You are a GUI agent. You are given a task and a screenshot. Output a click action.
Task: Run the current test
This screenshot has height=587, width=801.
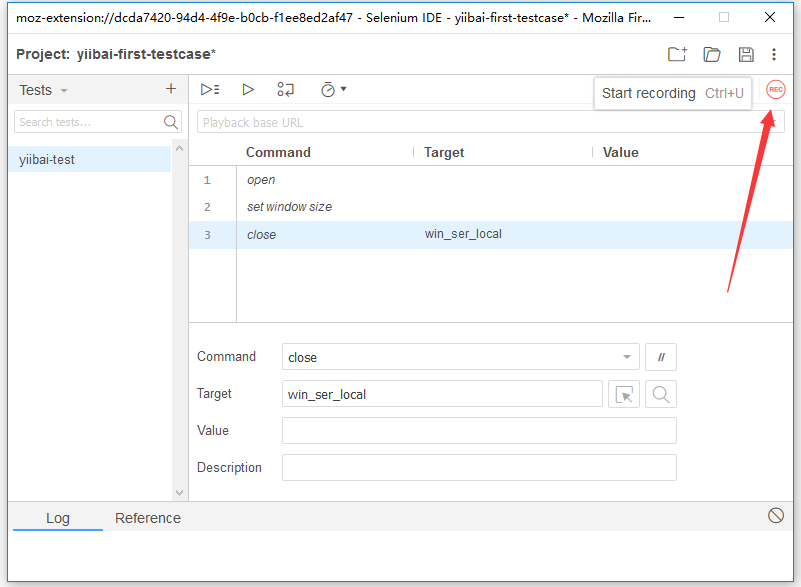(248, 90)
